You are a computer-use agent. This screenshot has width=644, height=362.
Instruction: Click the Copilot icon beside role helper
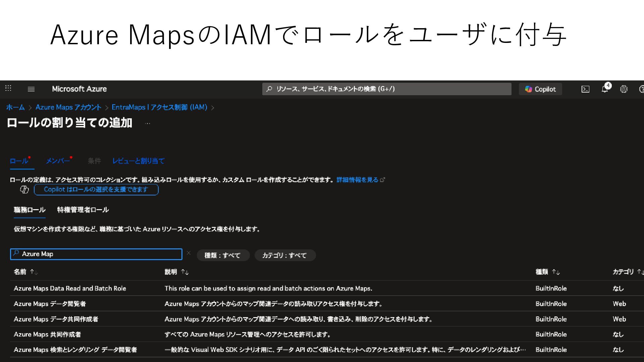pos(24,190)
